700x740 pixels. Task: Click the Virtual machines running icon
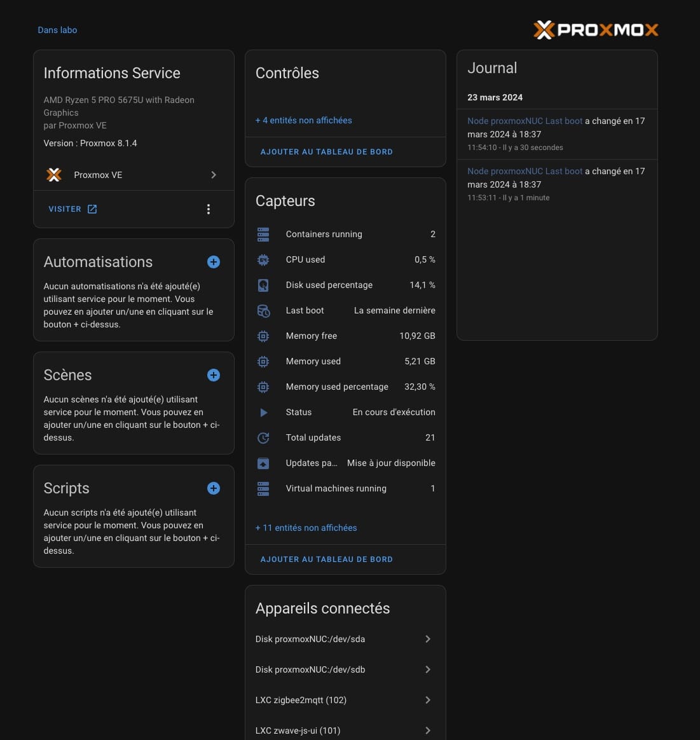[263, 490]
